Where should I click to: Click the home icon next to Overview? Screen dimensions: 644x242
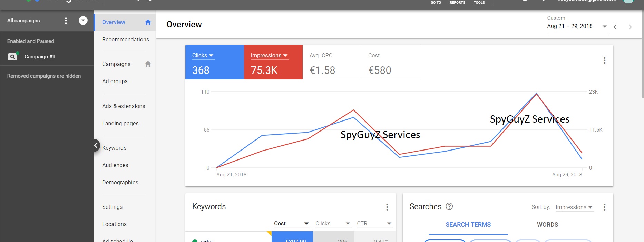click(x=148, y=22)
